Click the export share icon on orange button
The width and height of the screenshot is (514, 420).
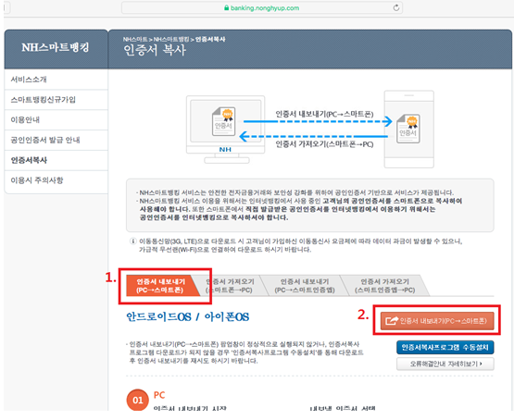392,321
